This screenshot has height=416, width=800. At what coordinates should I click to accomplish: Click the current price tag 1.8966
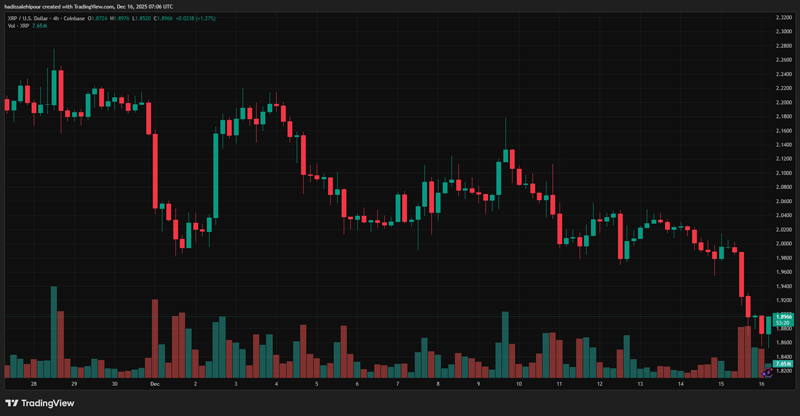[783, 316]
